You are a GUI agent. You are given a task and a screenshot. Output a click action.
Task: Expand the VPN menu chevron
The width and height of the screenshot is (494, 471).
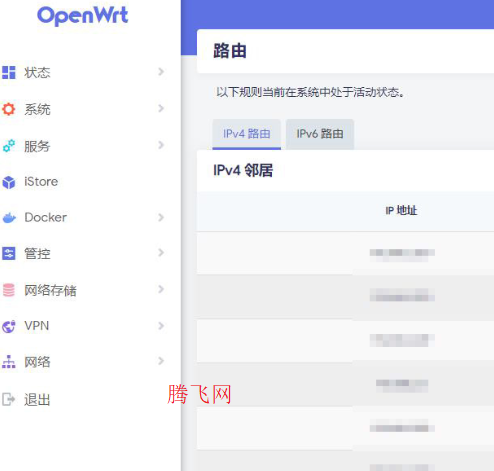[x=161, y=326]
